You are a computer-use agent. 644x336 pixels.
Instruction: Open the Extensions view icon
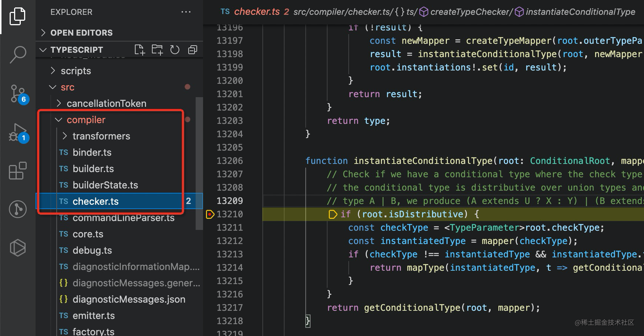coord(17,171)
